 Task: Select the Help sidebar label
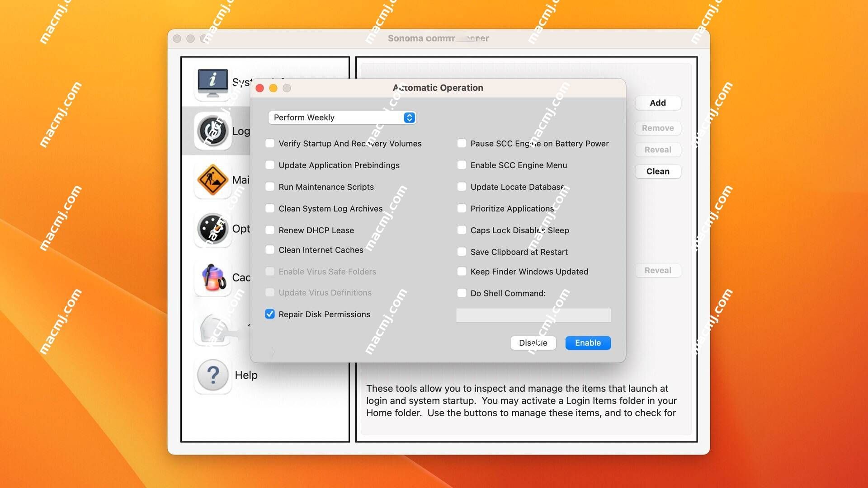point(246,375)
